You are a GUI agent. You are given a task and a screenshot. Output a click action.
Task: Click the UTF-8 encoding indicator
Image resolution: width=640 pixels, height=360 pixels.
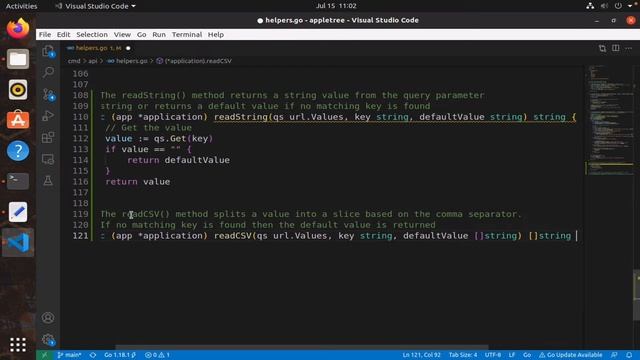pyautogui.click(x=493, y=355)
